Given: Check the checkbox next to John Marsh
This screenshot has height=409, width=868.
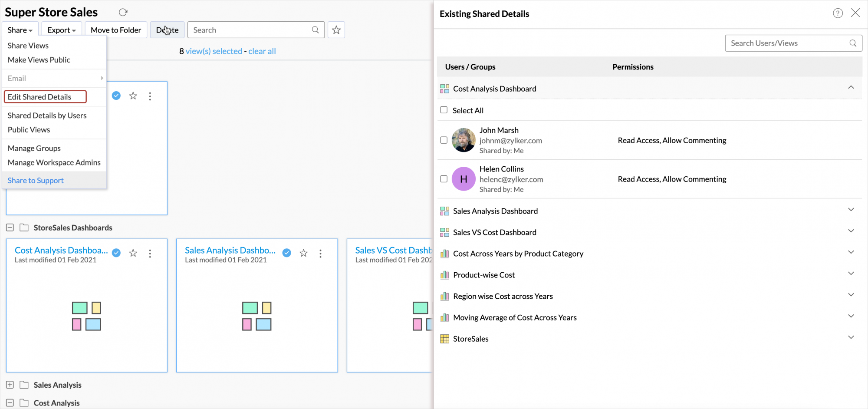Looking at the screenshot, I should [x=444, y=140].
